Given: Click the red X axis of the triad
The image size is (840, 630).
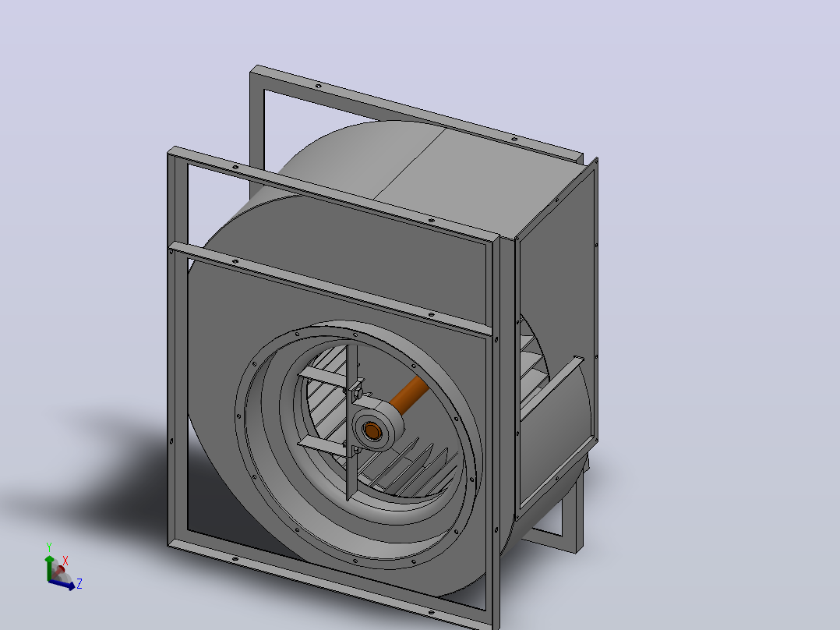Looking at the screenshot, I should (59, 570).
